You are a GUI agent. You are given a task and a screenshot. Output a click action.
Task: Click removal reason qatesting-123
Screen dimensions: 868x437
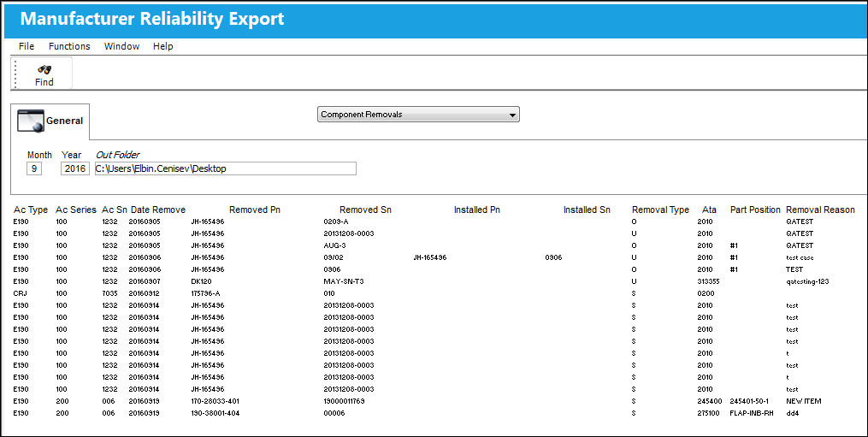[x=807, y=281]
